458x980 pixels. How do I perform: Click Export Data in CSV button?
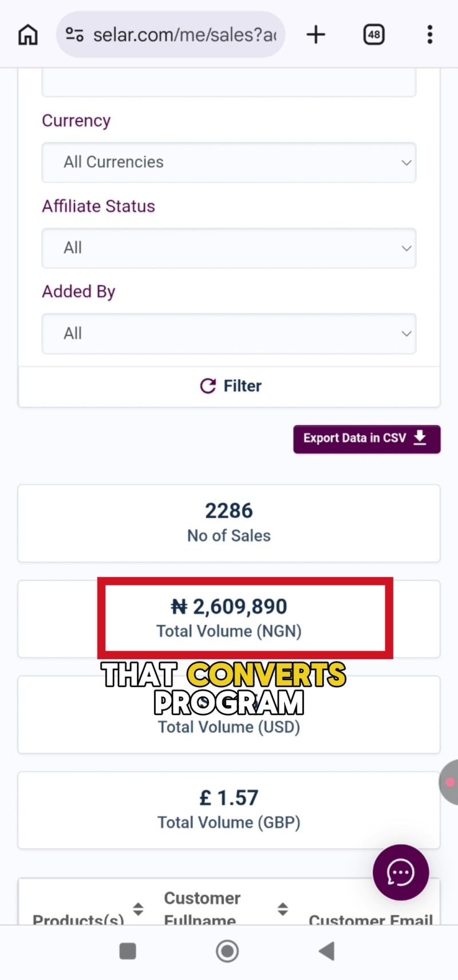coord(367,439)
